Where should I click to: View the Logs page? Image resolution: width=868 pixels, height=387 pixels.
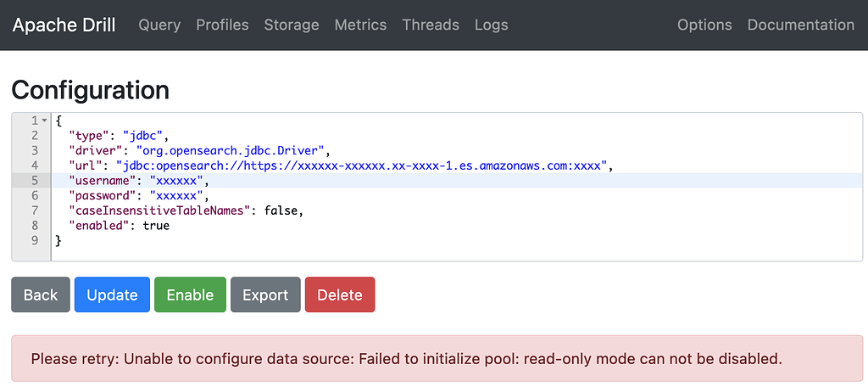click(492, 25)
